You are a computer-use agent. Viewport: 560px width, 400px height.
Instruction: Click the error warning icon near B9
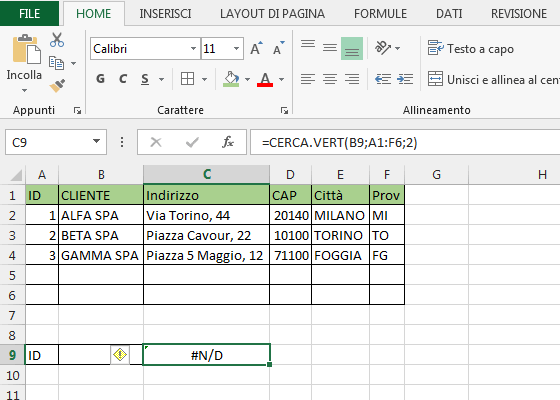[120, 355]
